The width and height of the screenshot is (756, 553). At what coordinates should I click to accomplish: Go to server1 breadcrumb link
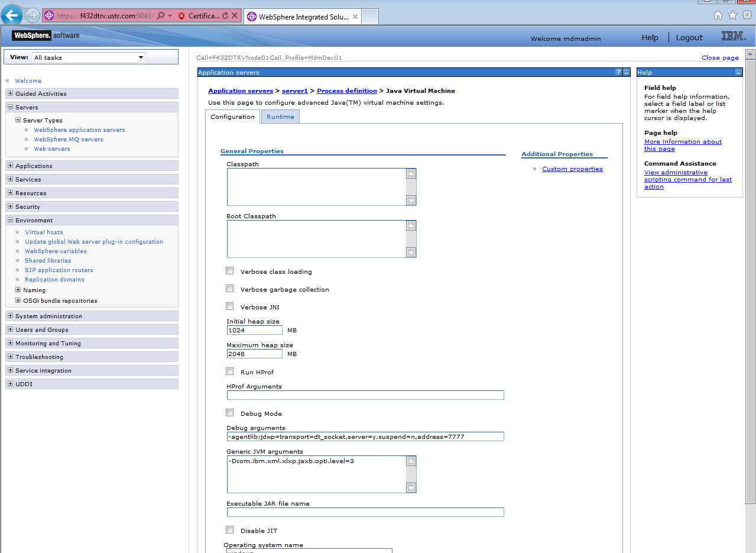295,90
